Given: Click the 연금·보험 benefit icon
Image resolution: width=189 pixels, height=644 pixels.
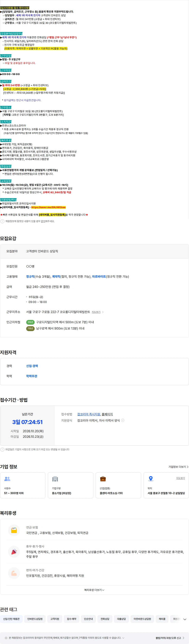Looking at the screenshot, I should (x=14, y=530).
